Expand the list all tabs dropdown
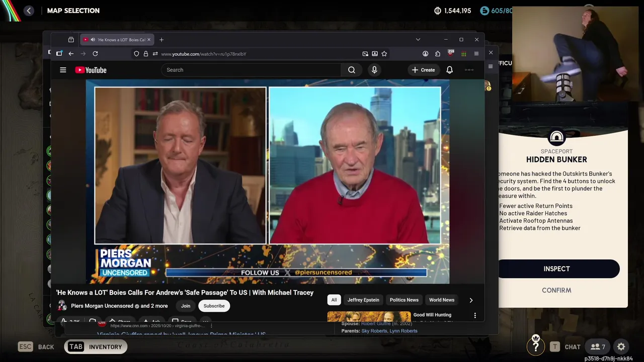644x362 pixels. [x=418, y=40]
